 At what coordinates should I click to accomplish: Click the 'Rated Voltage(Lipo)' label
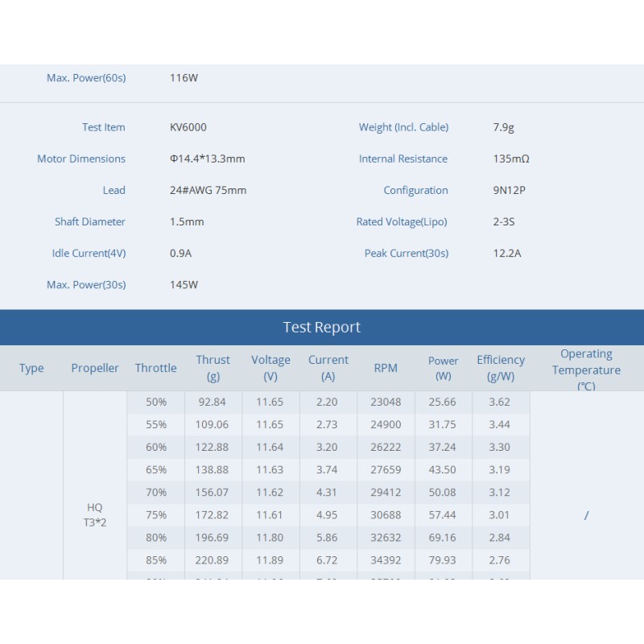(x=402, y=222)
